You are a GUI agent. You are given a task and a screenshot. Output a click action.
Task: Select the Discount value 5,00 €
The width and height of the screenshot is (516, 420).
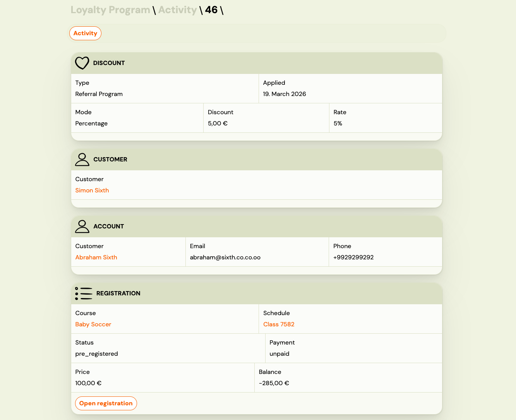[x=218, y=123]
